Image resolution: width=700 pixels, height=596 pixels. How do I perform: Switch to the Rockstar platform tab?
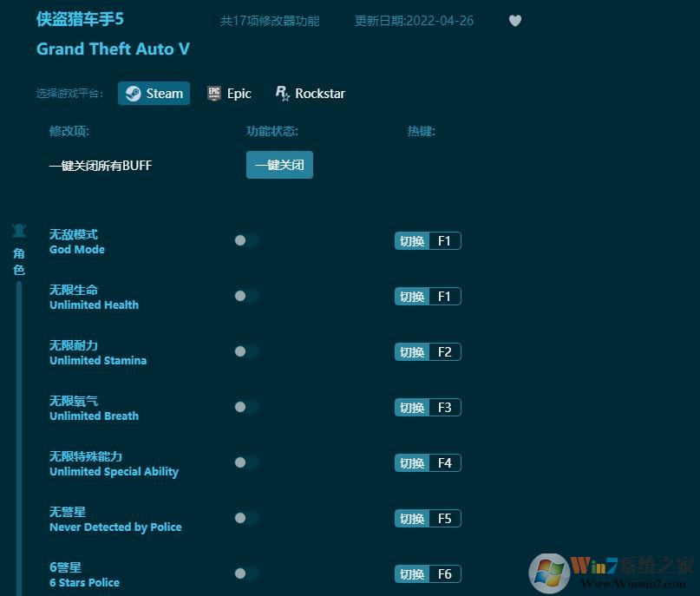[x=310, y=93]
